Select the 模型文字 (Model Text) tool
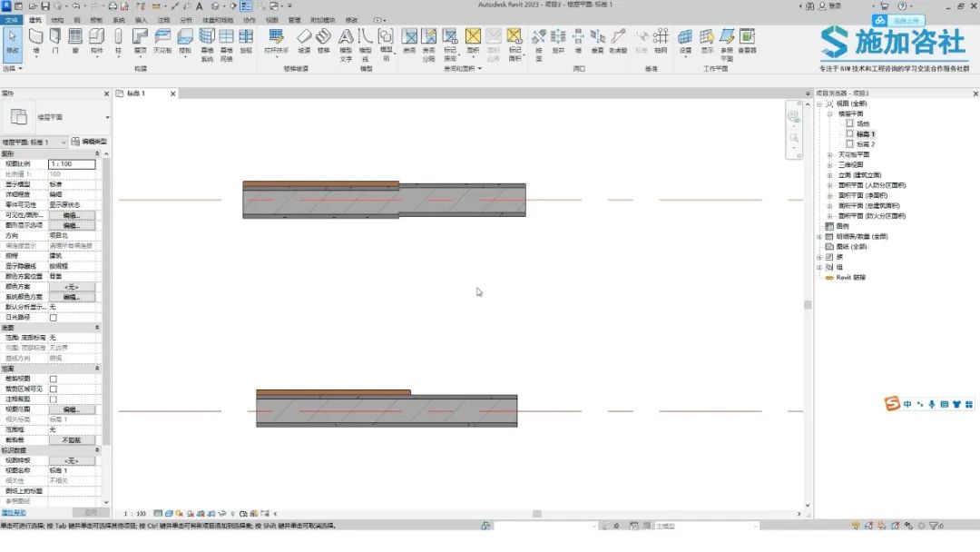Image resolution: width=980 pixels, height=552 pixels. point(346,45)
